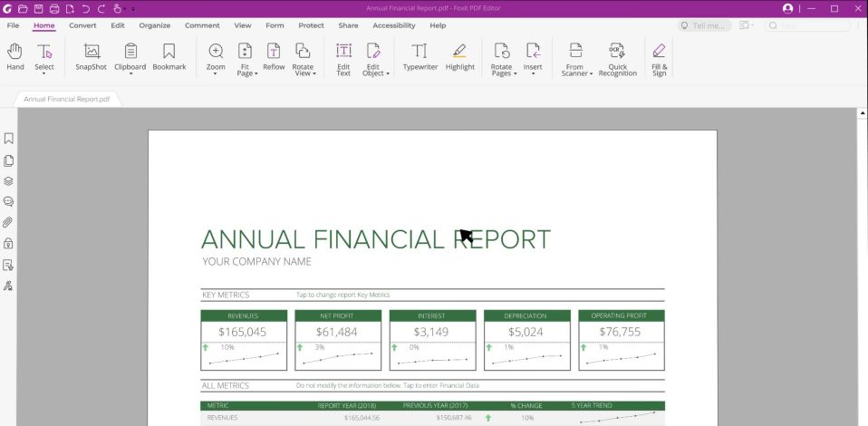Click the Zoom magnifier icon
The height and width of the screenshot is (426, 868).
point(216,52)
